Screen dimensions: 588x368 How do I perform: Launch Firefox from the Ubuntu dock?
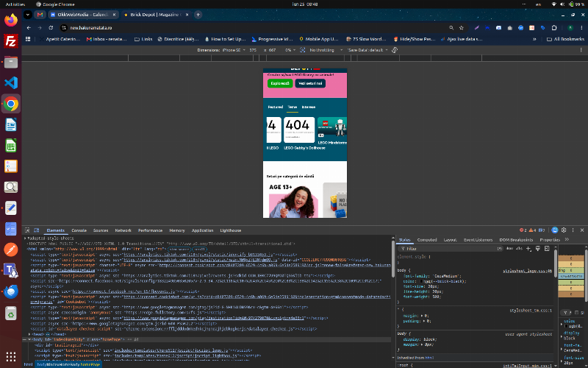tap(11, 20)
